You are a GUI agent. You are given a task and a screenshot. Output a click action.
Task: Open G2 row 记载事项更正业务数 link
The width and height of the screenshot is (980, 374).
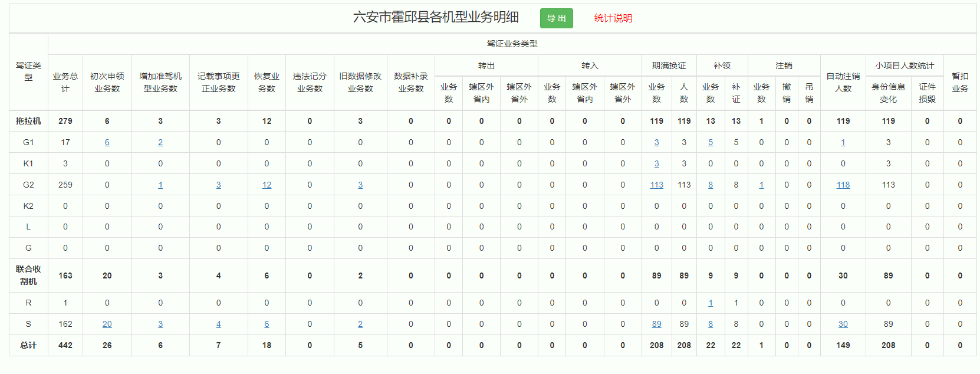click(x=218, y=185)
